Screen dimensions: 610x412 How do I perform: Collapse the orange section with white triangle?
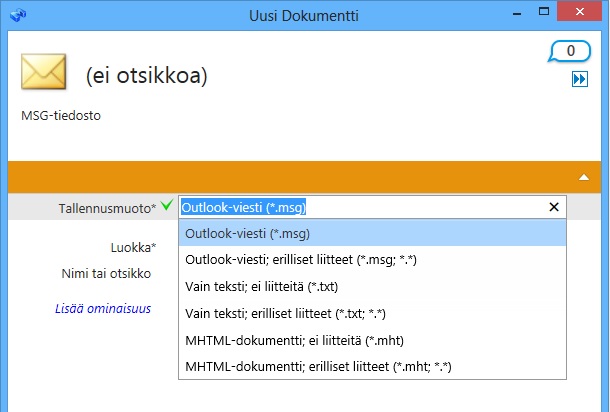pyautogui.click(x=584, y=177)
